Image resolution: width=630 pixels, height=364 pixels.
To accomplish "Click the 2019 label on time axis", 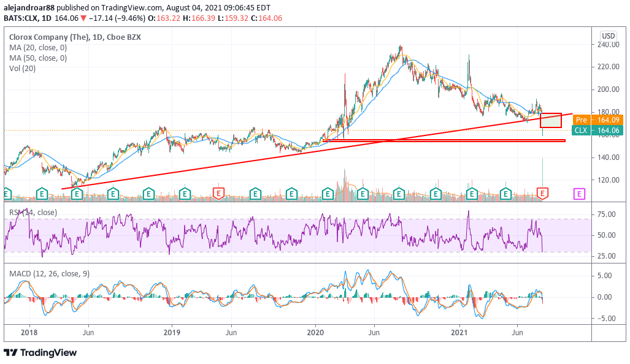I will click(x=172, y=333).
